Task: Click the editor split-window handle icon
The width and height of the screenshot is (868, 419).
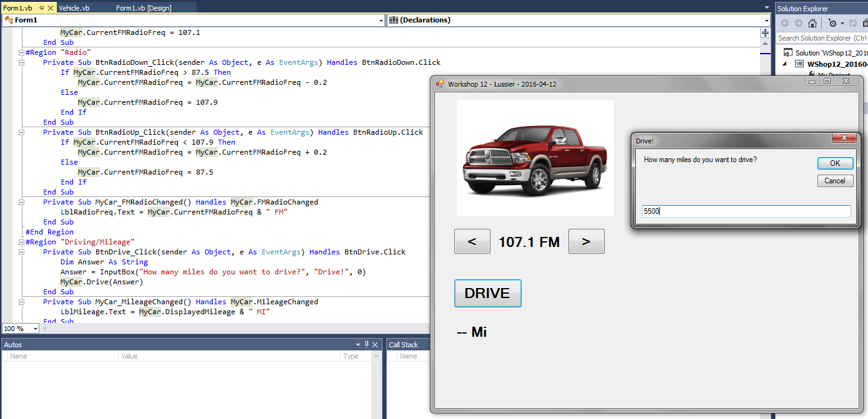Action: (766, 32)
